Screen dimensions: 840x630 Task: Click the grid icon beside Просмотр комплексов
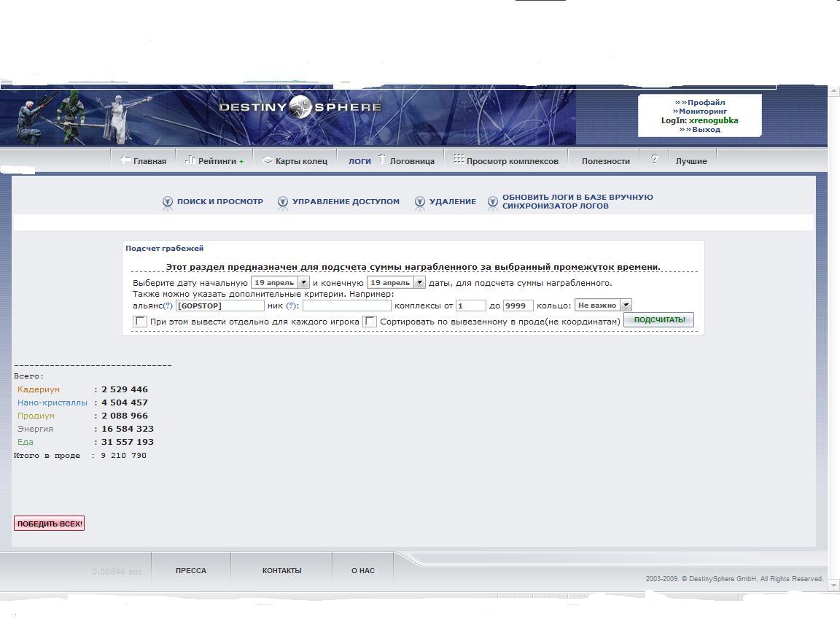click(459, 159)
